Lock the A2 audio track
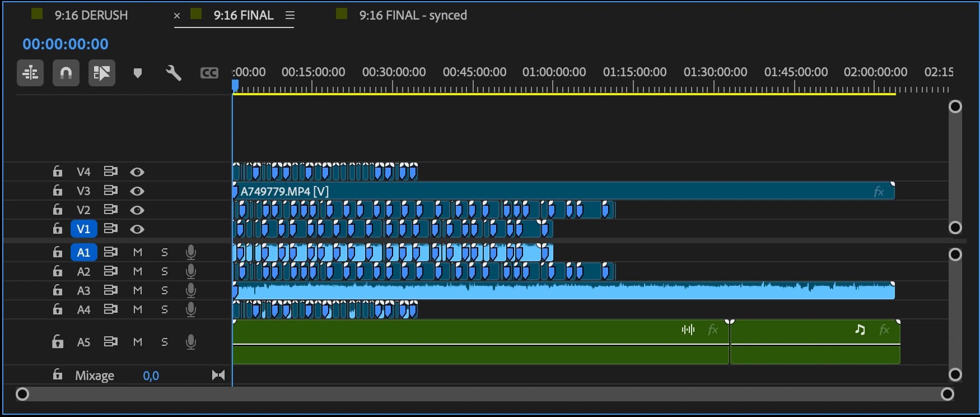The image size is (980, 417). pos(57,271)
